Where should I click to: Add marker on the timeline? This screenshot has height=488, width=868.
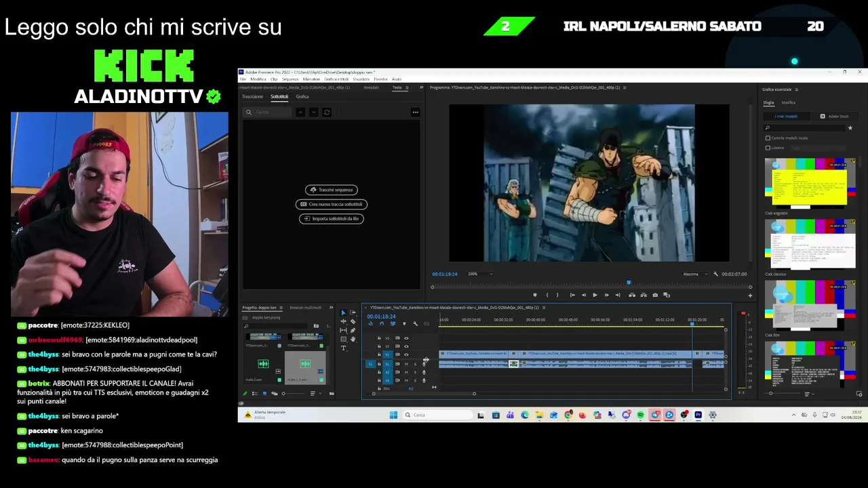tap(404, 324)
